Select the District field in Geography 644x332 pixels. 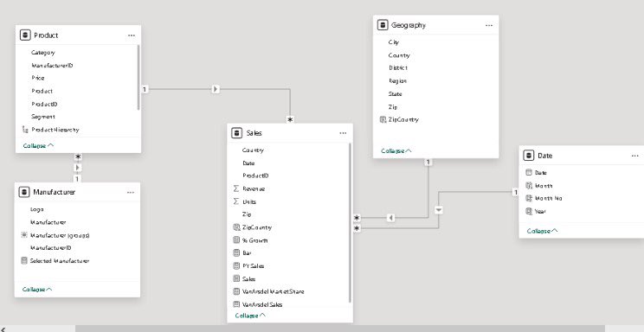(x=398, y=67)
